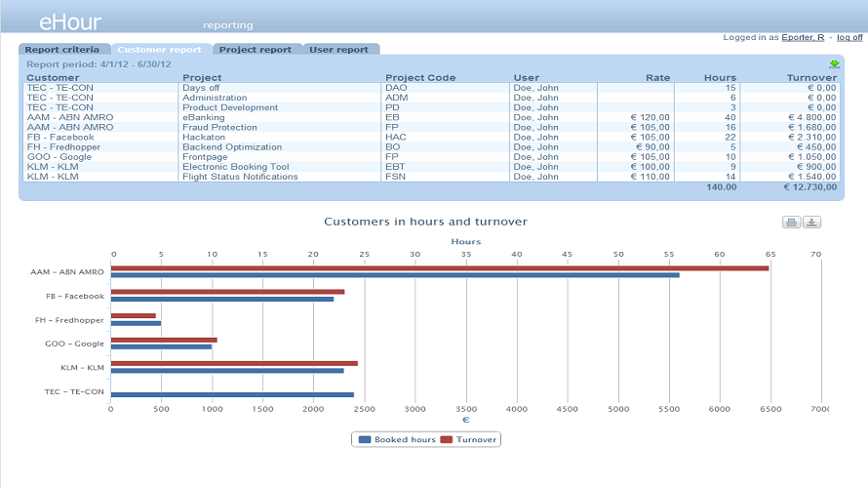
Task: Click the red Turnover legend marker
Action: point(448,440)
